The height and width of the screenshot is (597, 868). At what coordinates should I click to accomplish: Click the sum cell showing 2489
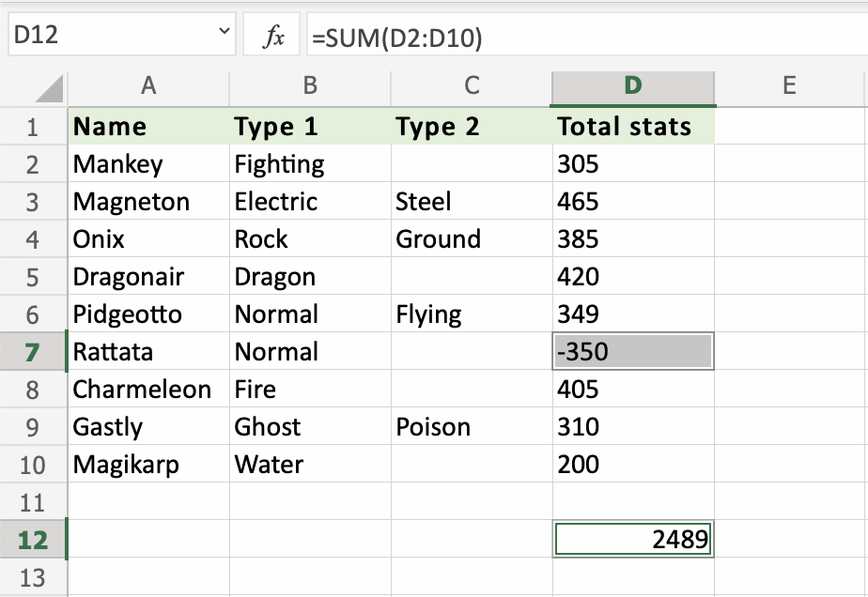click(x=633, y=540)
